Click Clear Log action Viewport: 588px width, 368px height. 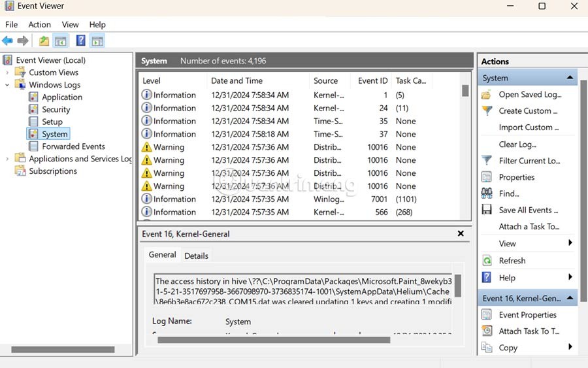click(517, 144)
